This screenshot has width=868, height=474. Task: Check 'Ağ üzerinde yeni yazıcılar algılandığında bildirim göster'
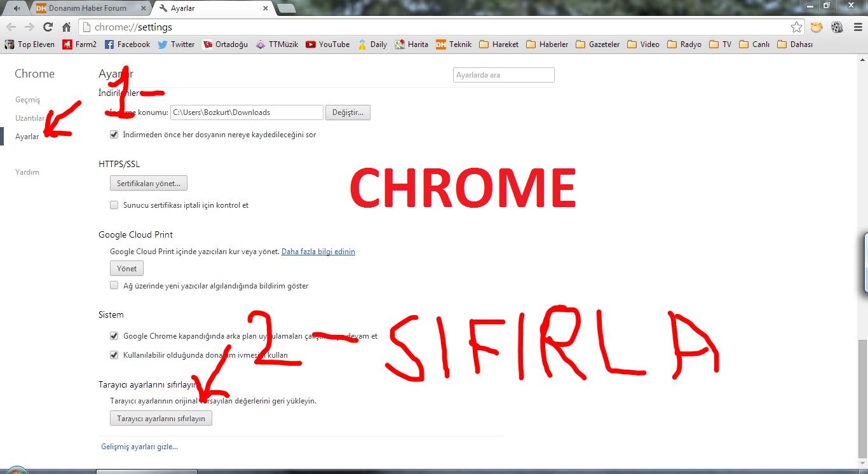[114, 286]
